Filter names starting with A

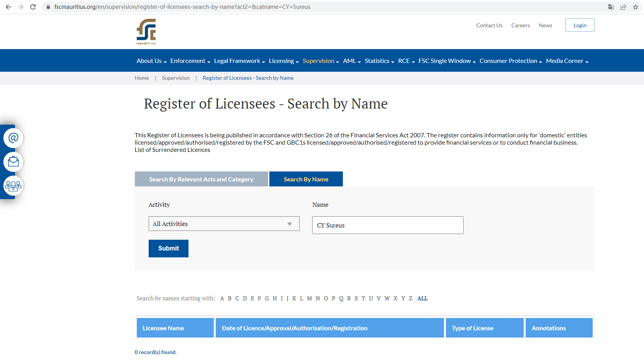click(222, 298)
